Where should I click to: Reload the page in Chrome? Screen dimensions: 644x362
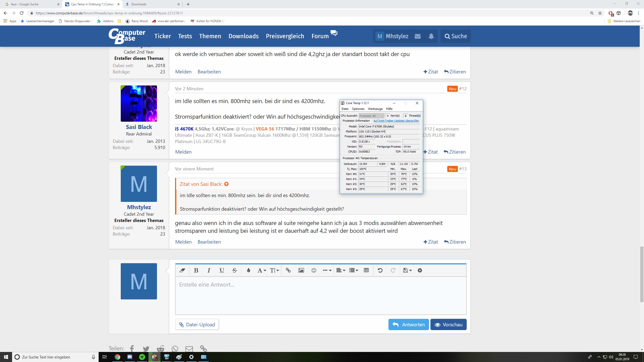[x=22, y=13]
